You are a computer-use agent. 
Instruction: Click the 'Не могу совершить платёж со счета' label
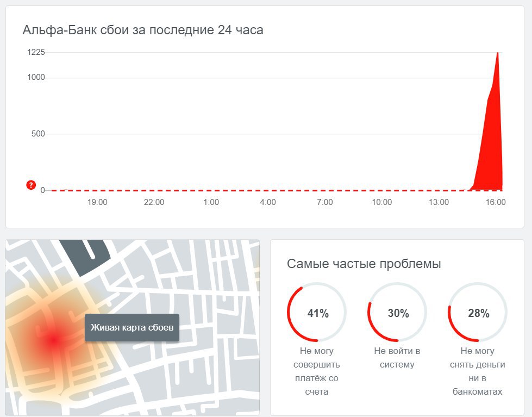point(317,371)
